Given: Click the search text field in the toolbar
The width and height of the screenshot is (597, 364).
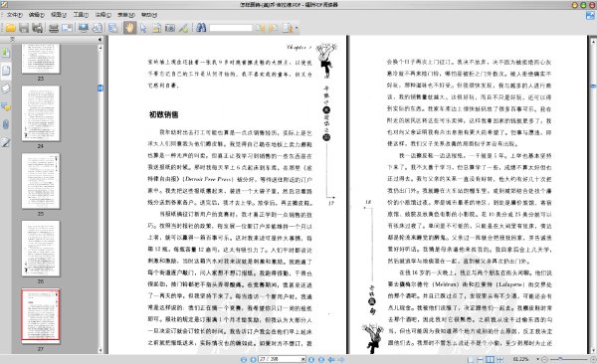Looking at the screenshot, I should (231, 28).
